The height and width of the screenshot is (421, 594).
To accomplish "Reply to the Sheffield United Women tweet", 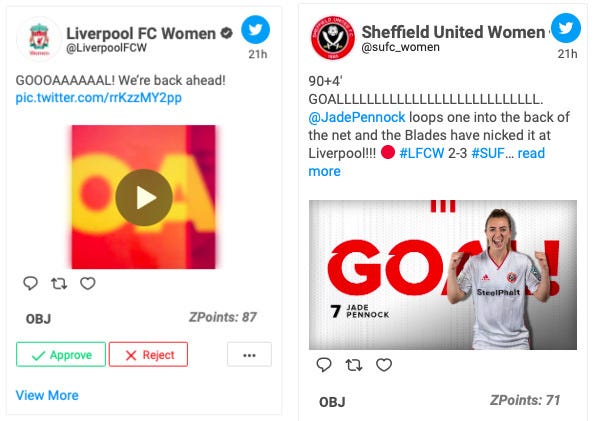I will point(324,365).
